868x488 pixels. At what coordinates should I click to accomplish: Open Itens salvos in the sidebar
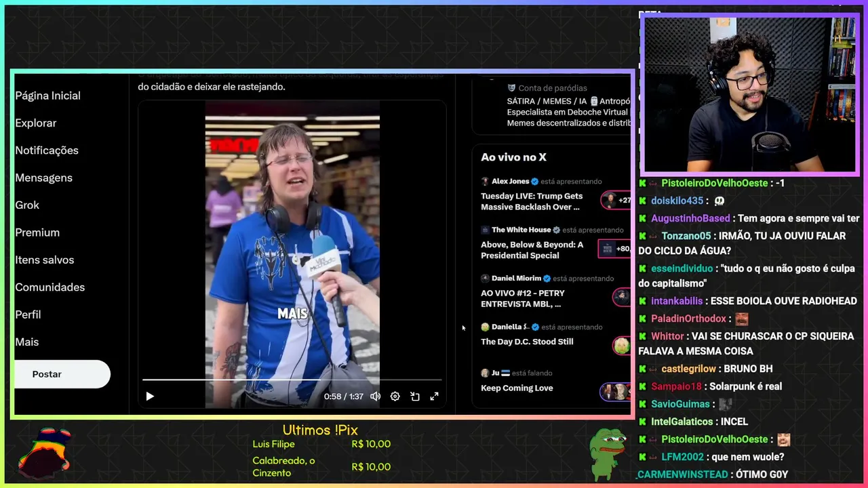click(x=45, y=260)
